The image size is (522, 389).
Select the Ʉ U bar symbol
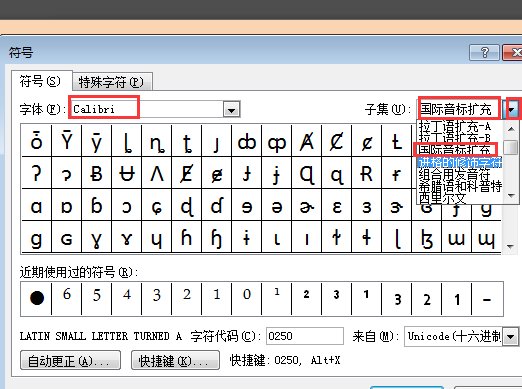point(127,173)
